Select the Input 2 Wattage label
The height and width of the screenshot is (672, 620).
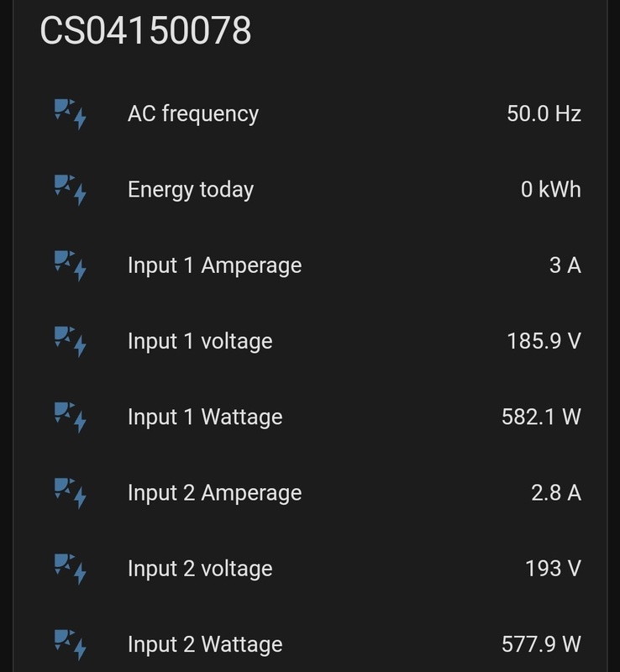coord(205,643)
